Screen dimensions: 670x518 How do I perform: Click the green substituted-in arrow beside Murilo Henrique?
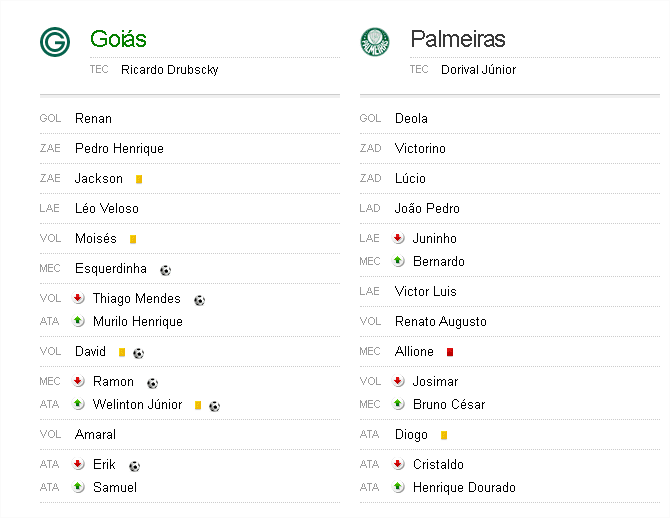(x=78, y=321)
